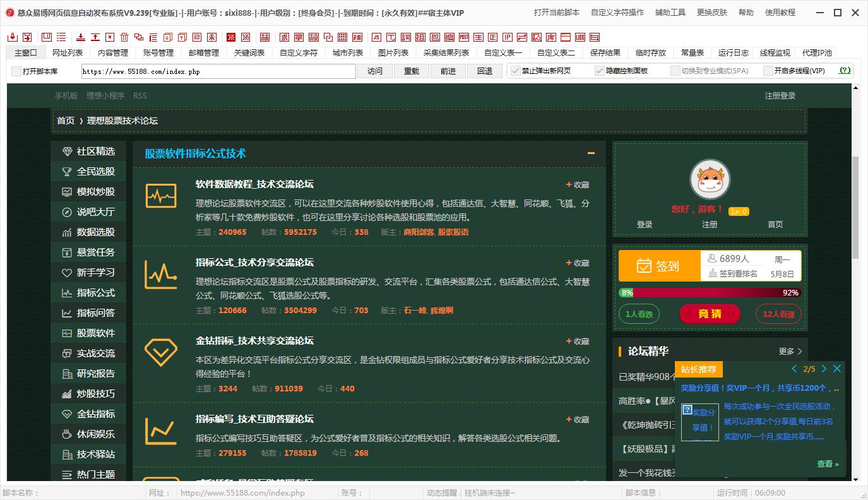Close the 站长推荐 popup panel
The image size is (868, 500).
pyautogui.click(x=837, y=369)
